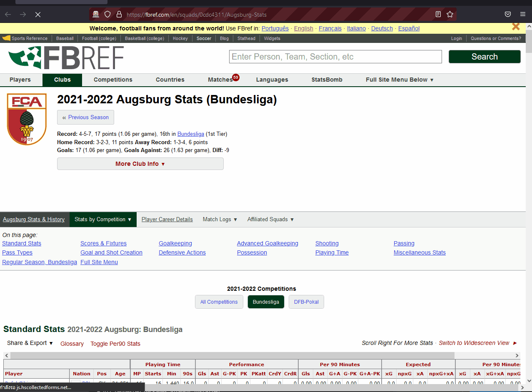Screen dimensions: 532x392
Task: Jump to Goal and Shot Creation
Action: [x=111, y=252]
